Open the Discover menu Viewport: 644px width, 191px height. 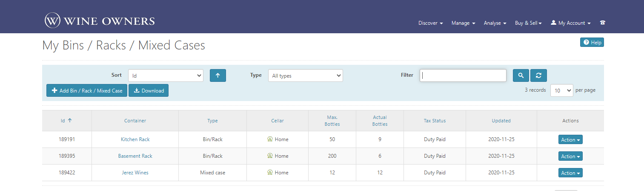(430, 23)
